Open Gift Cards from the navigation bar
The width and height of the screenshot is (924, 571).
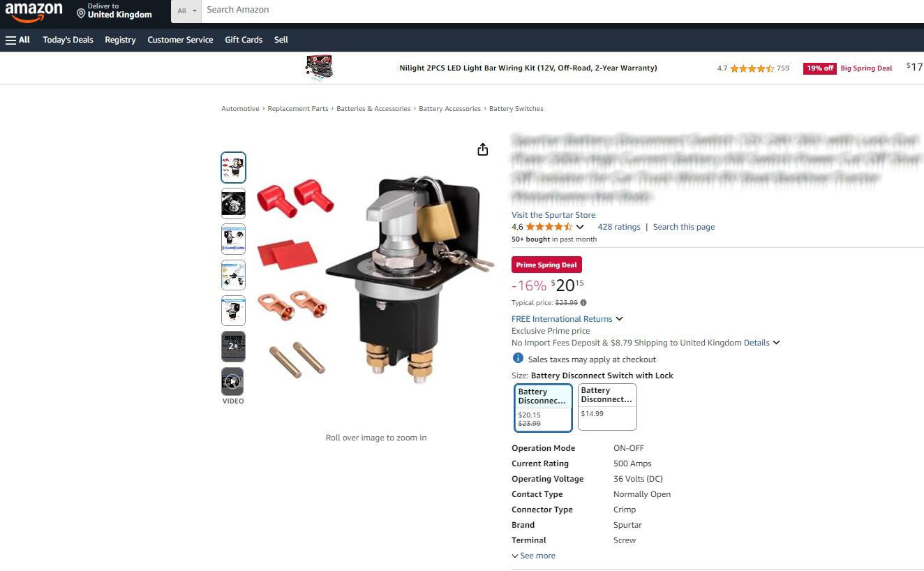click(244, 40)
